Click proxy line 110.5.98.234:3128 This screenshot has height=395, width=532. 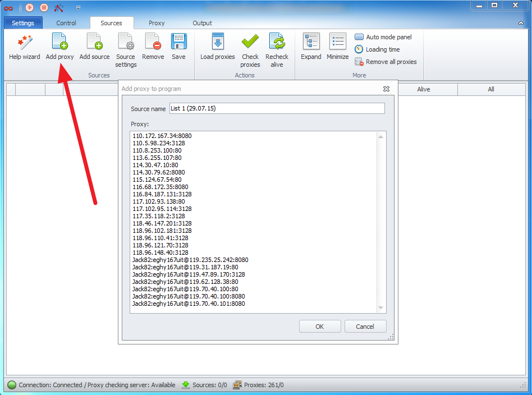(159, 143)
